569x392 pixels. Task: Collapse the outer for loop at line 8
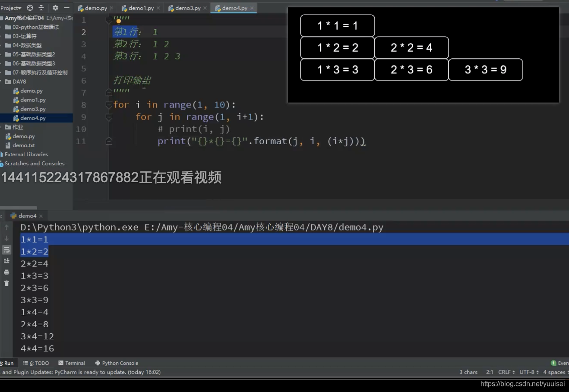coord(109,104)
